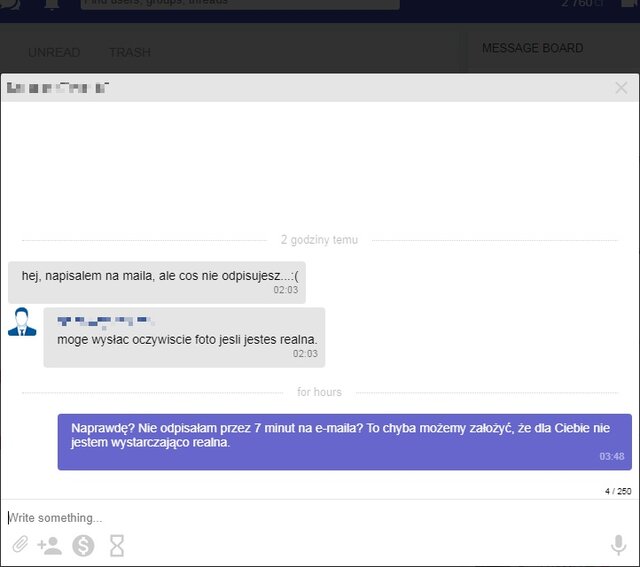
Task: Click the notification bell icon
Action: 52,4
